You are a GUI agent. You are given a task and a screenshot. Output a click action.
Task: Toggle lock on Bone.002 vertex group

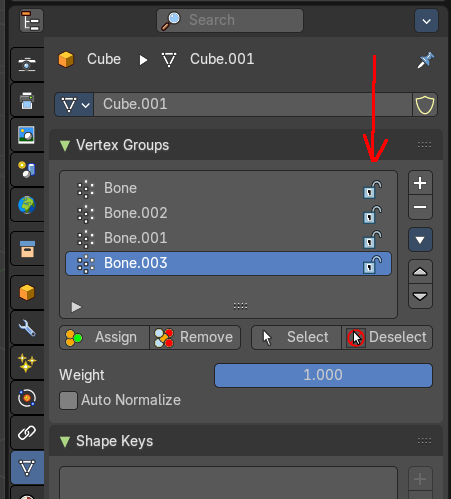[x=372, y=214]
